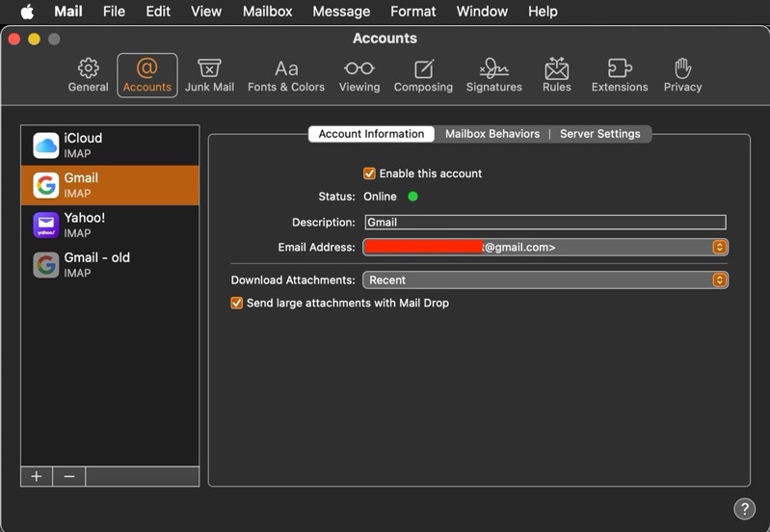Toggle Send large attachments with Mail Drop
Viewport: 770px width, 532px height.
[237, 303]
